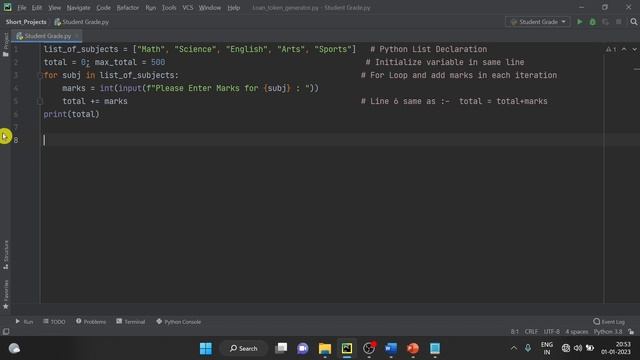Screen dimensions: 640x360
Task: Open Task View on the taskbar
Action: (x=281, y=348)
